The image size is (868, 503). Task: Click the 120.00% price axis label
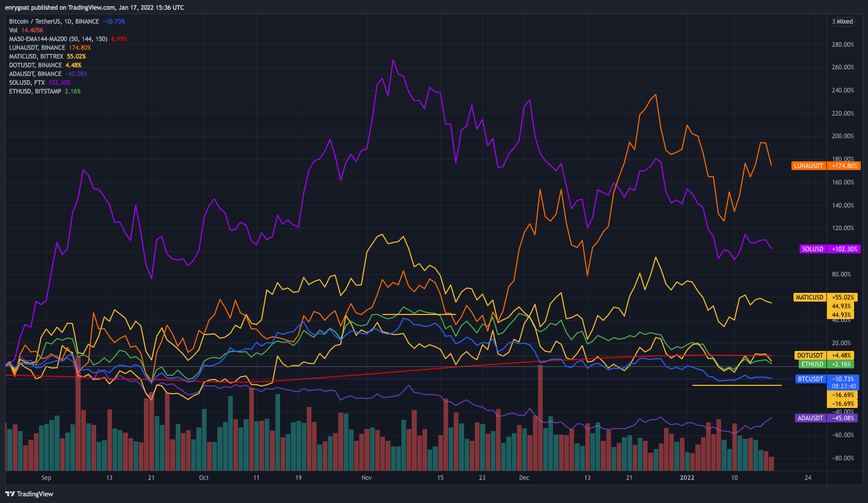(843, 228)
